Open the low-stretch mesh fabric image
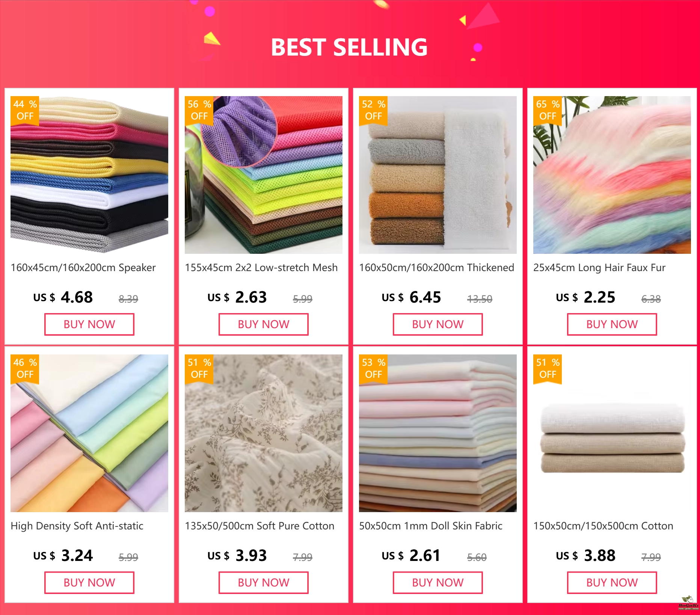The image size is (700, 615). [264, 175]
